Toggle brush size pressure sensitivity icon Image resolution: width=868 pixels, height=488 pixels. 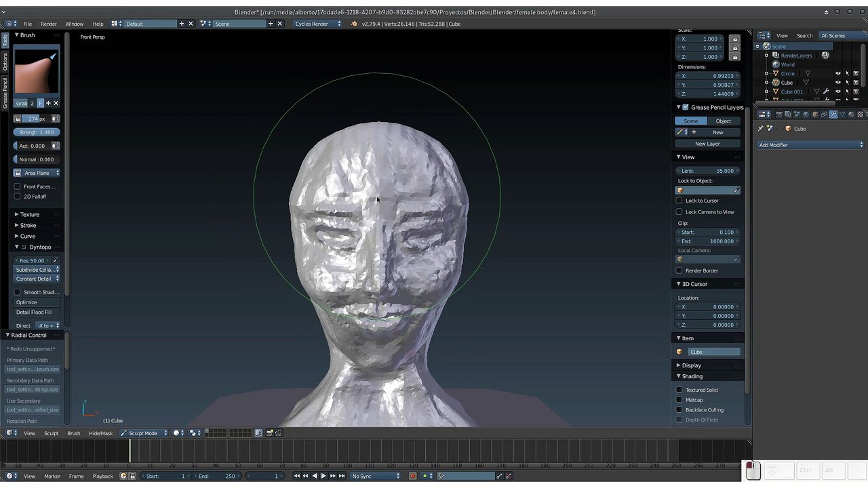[56, 119]
